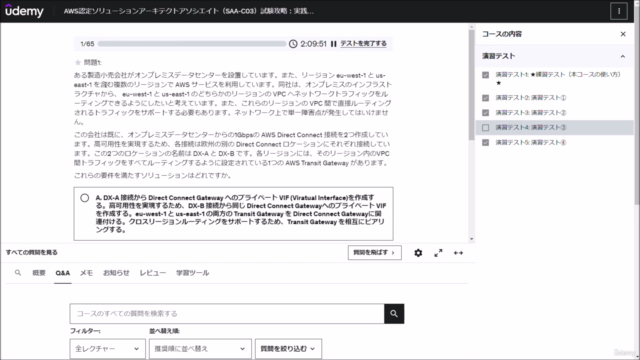The image size is (640, 360).
Task: Click the course title in the header
Action: (189, 11)
